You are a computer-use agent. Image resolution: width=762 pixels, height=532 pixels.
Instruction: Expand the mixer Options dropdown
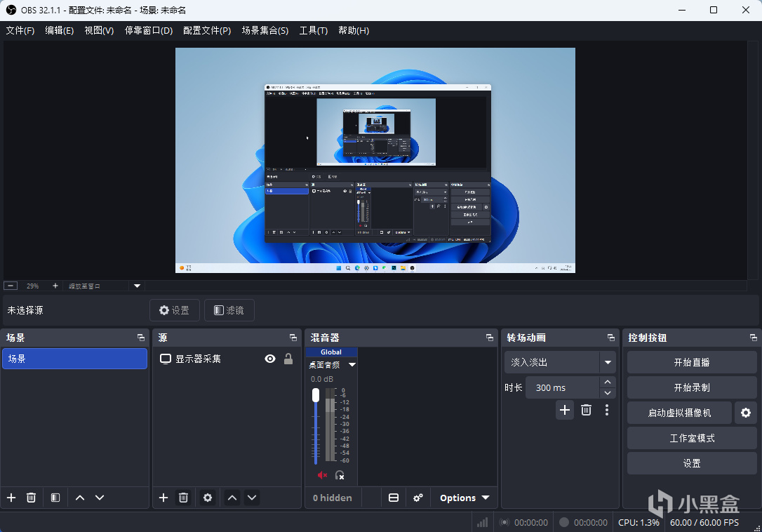tap(464, 498)
